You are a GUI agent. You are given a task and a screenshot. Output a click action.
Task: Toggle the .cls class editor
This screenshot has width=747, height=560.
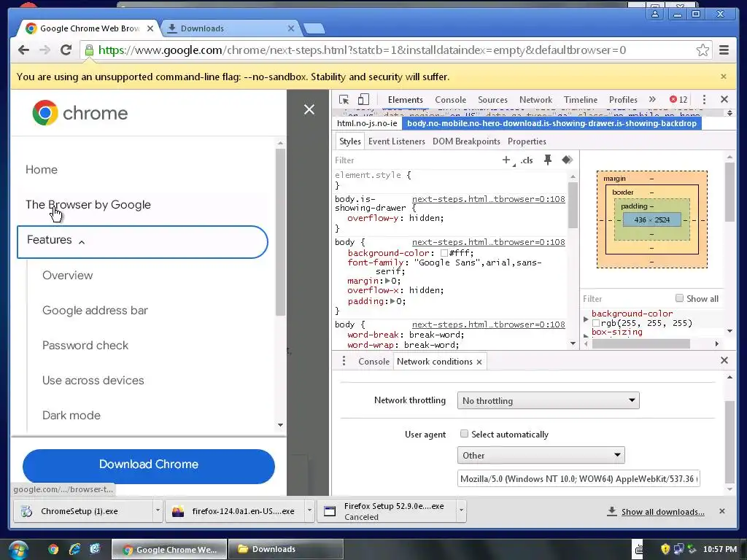point(527,160)
